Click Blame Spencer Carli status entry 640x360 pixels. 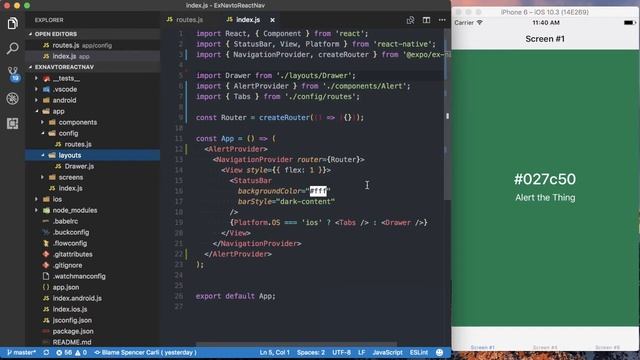(x=145, y=352)
